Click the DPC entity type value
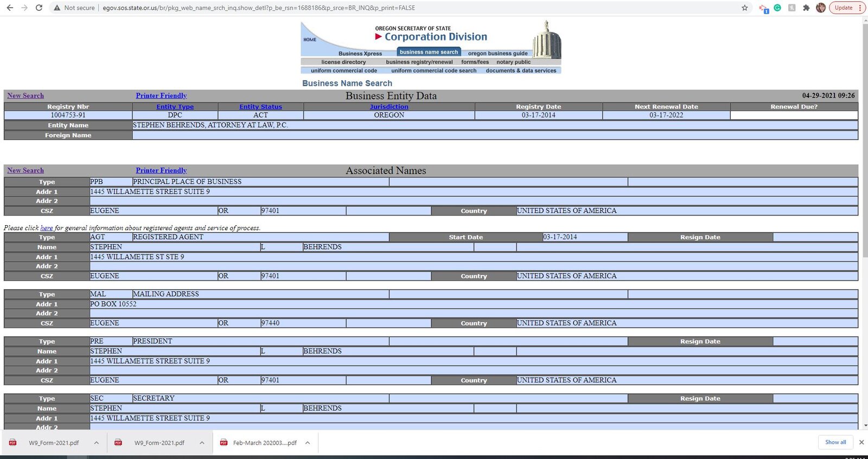 175,115
